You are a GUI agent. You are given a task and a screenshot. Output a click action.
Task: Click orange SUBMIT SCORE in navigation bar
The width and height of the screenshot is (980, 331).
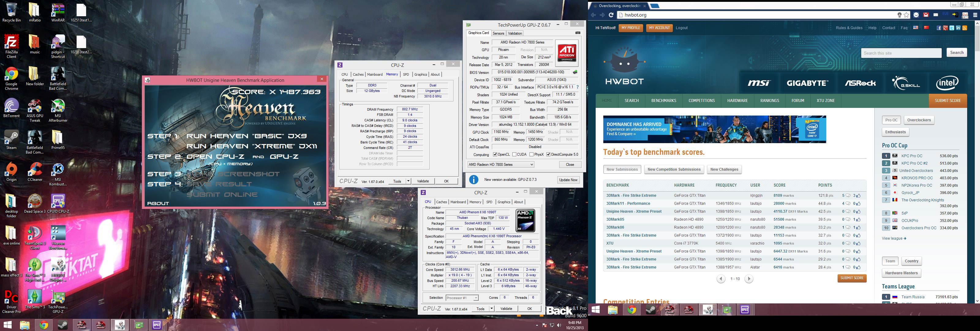(x=948, y=101)
